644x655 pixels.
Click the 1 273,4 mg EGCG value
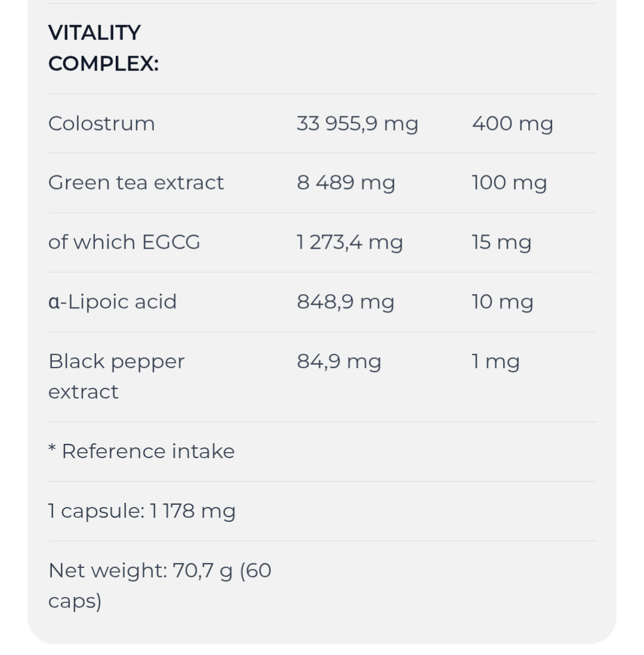point(350,242)
